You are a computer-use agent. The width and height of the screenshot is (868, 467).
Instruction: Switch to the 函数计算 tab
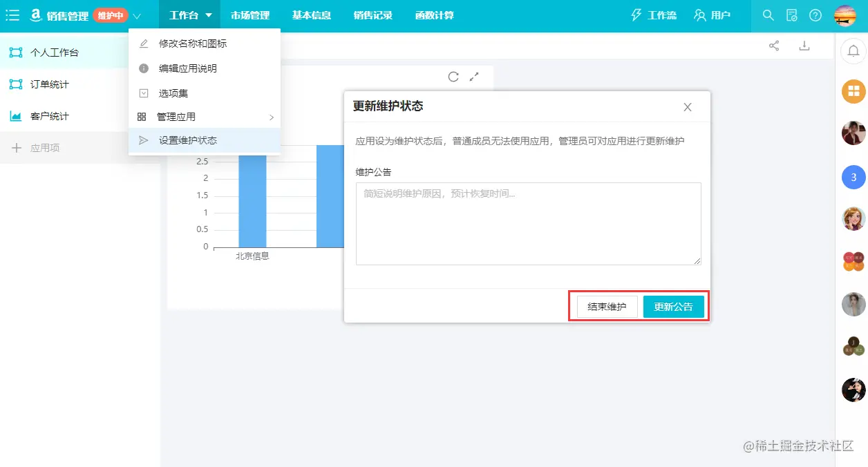[435, 15]
